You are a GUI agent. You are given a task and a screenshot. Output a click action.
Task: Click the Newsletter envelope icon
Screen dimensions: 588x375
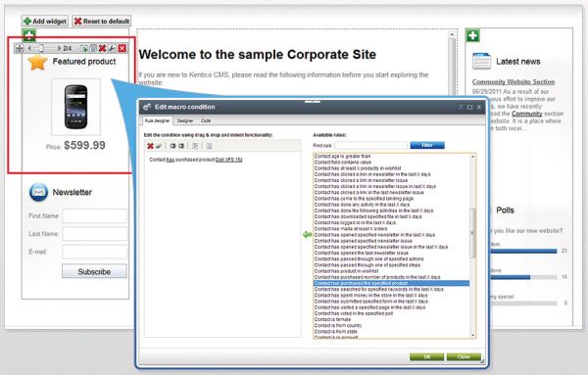[x=38, y=192]
